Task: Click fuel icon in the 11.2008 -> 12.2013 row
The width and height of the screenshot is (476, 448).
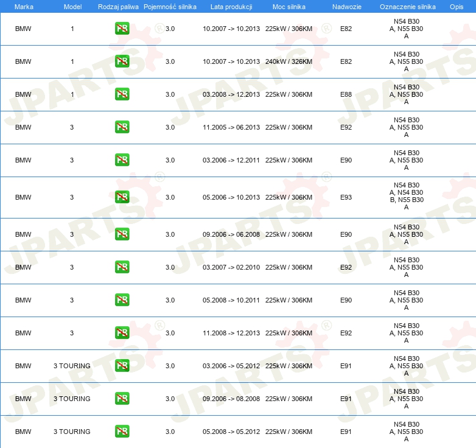Action: tap(122, 333)
